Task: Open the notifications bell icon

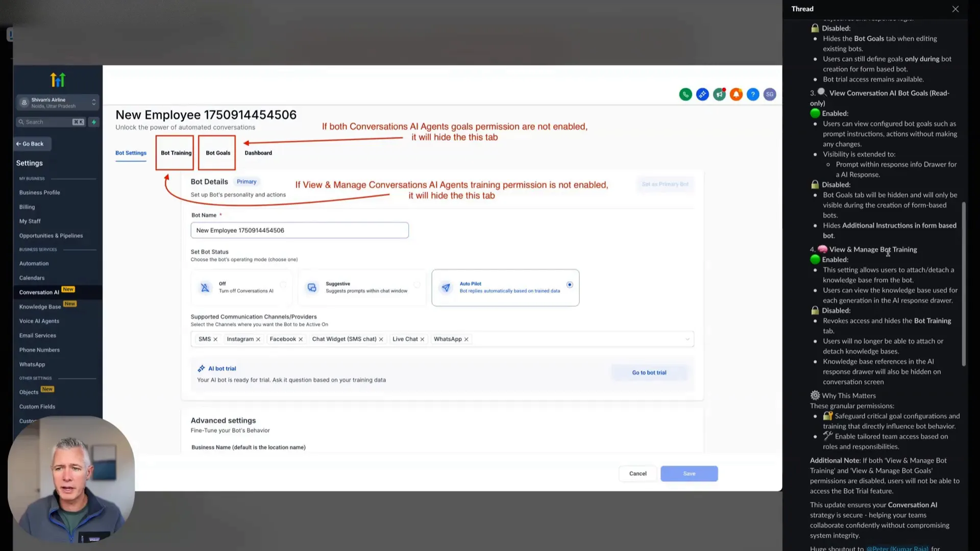Action: (736, 94)
